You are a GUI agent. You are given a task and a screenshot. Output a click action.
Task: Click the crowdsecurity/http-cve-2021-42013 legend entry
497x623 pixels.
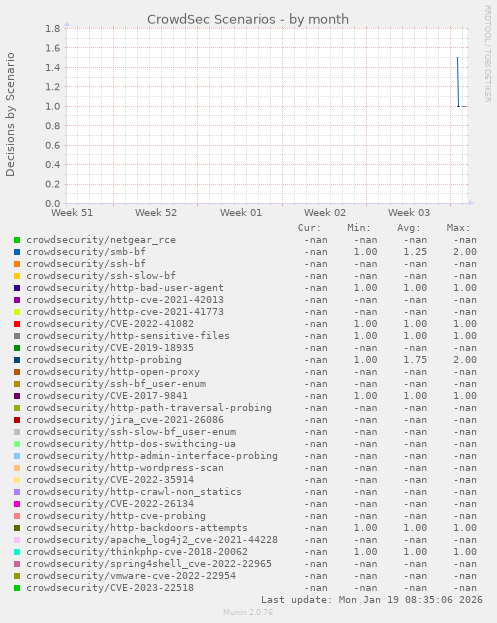click(125, 300)
